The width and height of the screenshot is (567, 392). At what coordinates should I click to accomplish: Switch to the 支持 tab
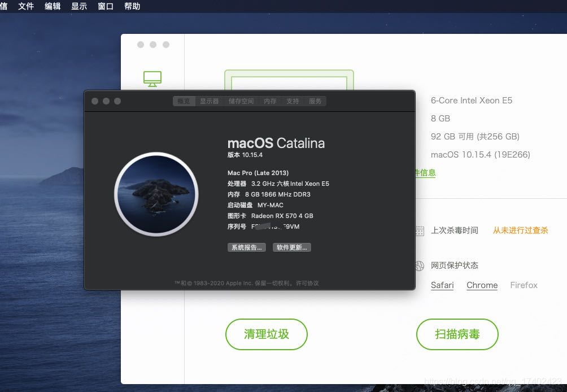pyautogui.click(x=293, y=101)
